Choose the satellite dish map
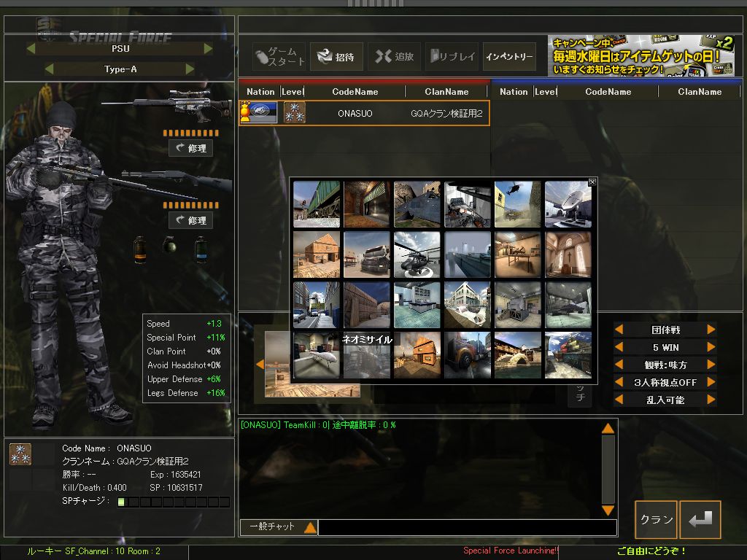The width and height of the screenshot is (747, 560). 568,204
